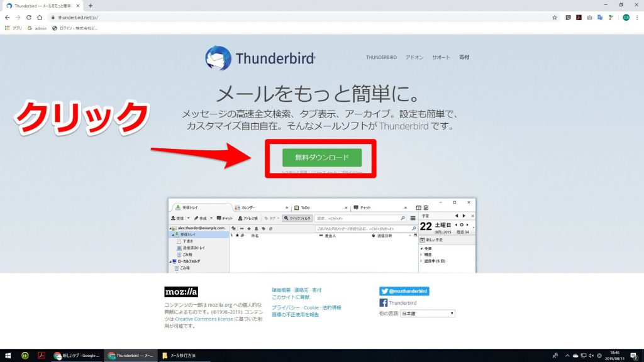Open the このサイトに貢献 link
The width and height of the screenshot is (644, 362).
(291, 297)
